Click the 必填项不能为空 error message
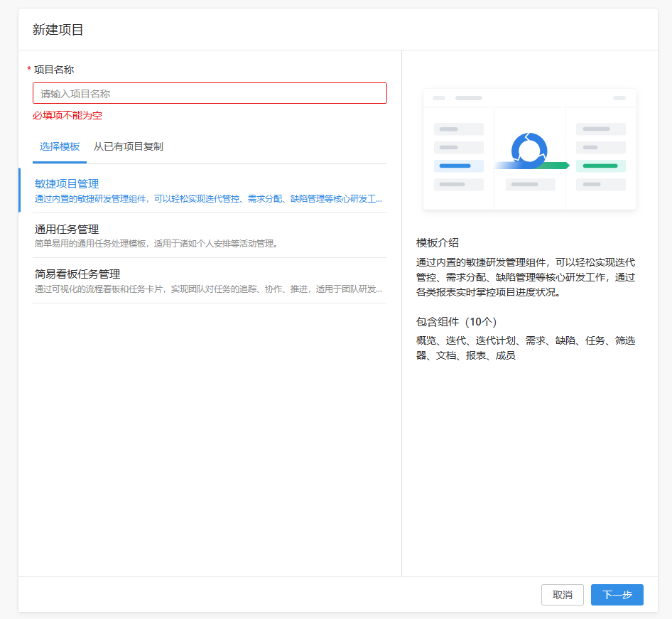Viewport: 672px width, 619px height. click(x=67, y=115)
